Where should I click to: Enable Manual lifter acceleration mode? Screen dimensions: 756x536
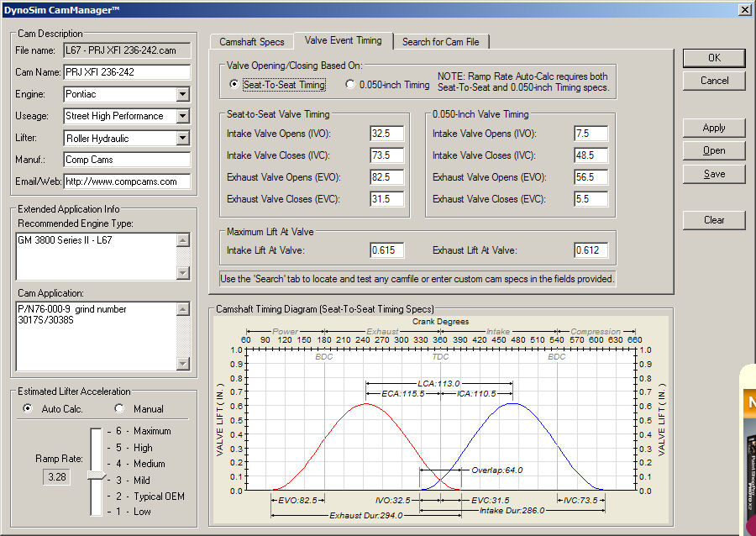(x=119, y=409)
